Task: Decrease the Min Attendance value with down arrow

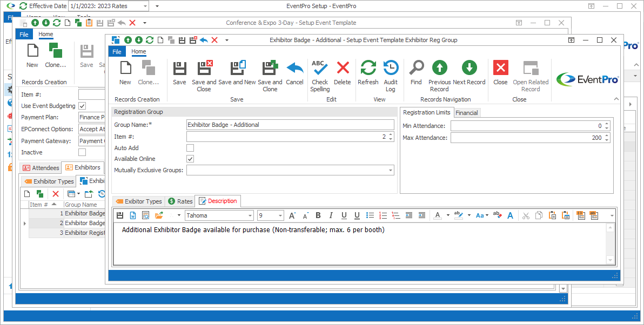Action: (x=607, y=128)
